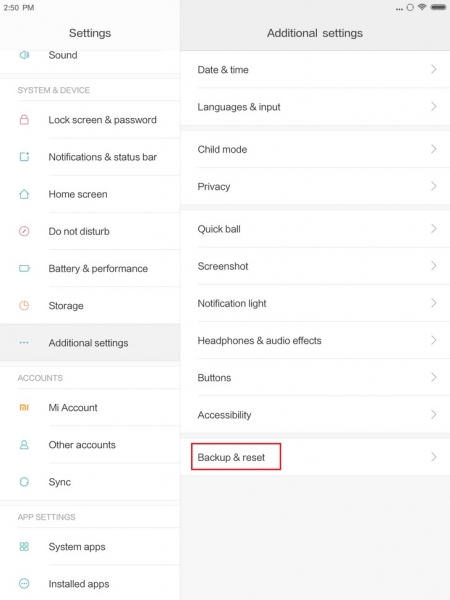Tap the Storage pie chart icon
Image resolution: width=450 pixels, height=600 pixels.
pos(24,305)
